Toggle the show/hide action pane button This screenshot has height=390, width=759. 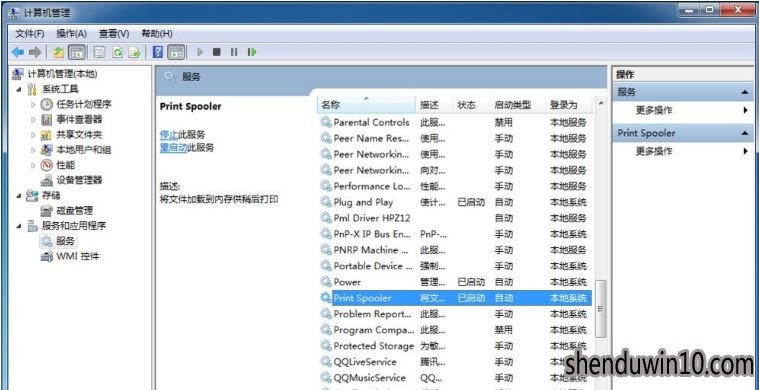176,52
